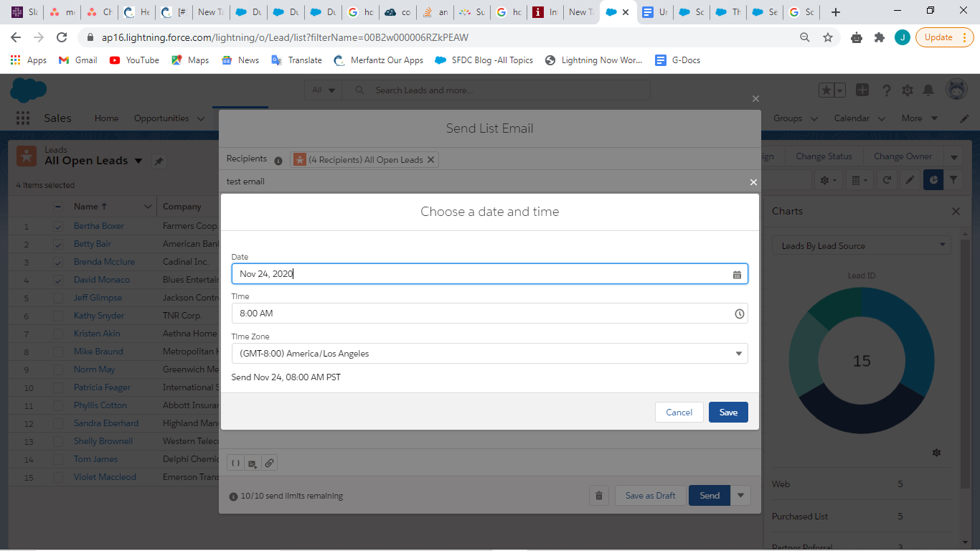
Task: Open Salesforce notifications bell
Action: coord(928,90)
